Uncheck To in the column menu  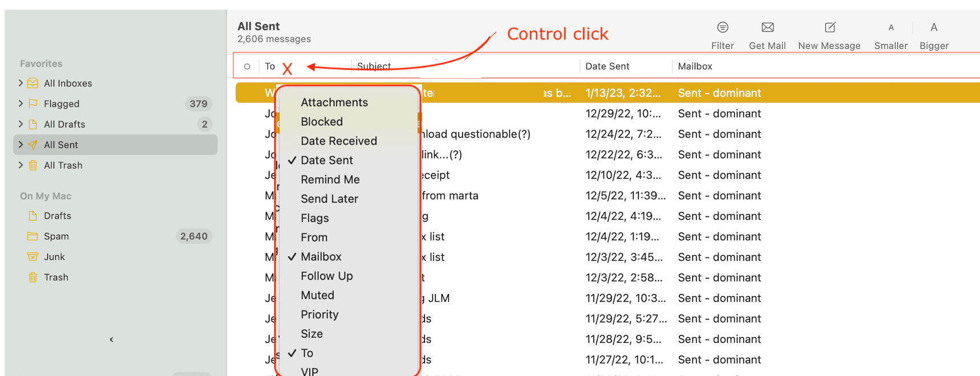307,353
